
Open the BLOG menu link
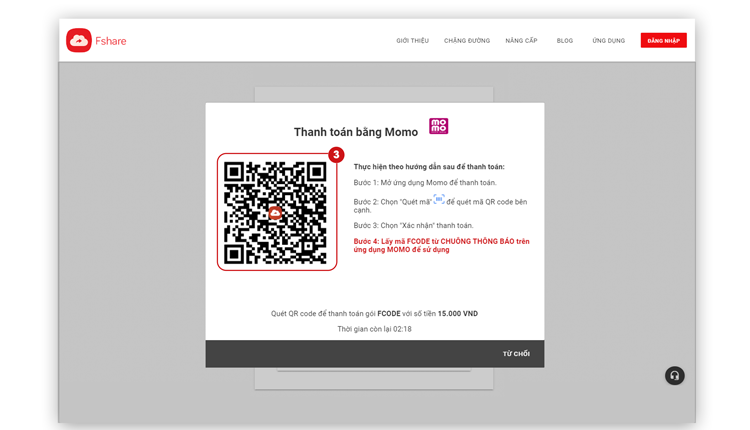(565, 41)
